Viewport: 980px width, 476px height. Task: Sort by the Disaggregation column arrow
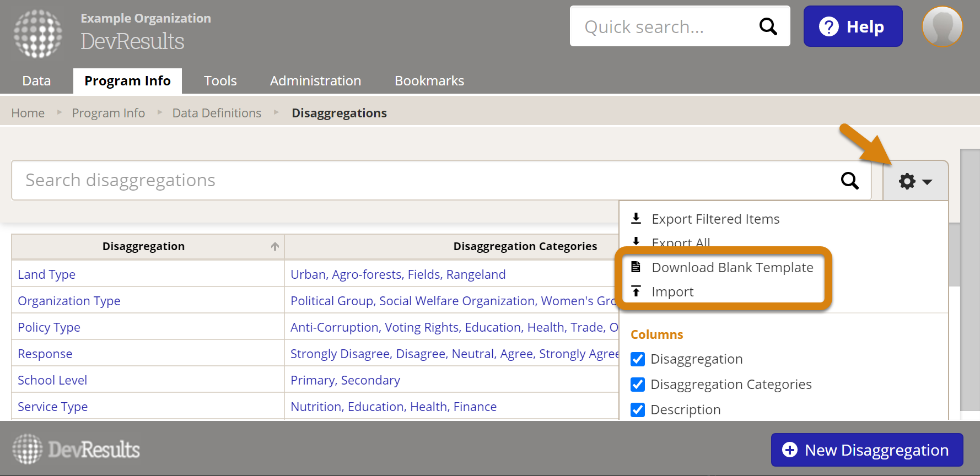click(x=275, y=246)
